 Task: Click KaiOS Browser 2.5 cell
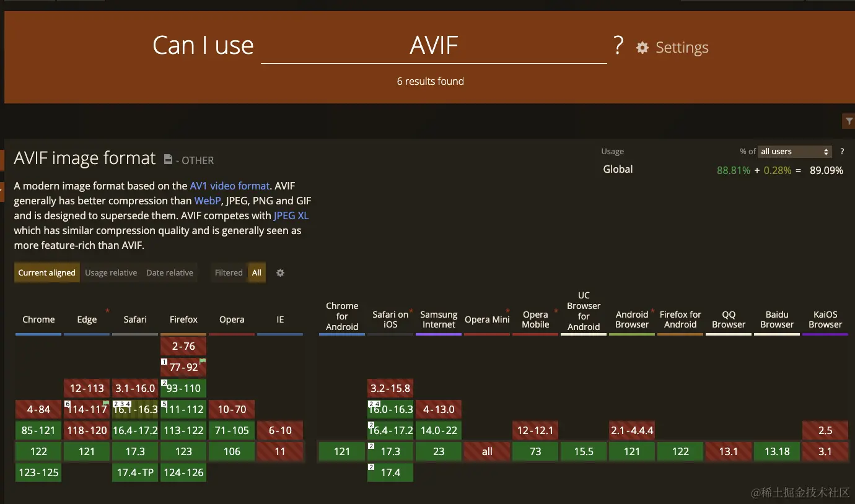tap(825, 430)
